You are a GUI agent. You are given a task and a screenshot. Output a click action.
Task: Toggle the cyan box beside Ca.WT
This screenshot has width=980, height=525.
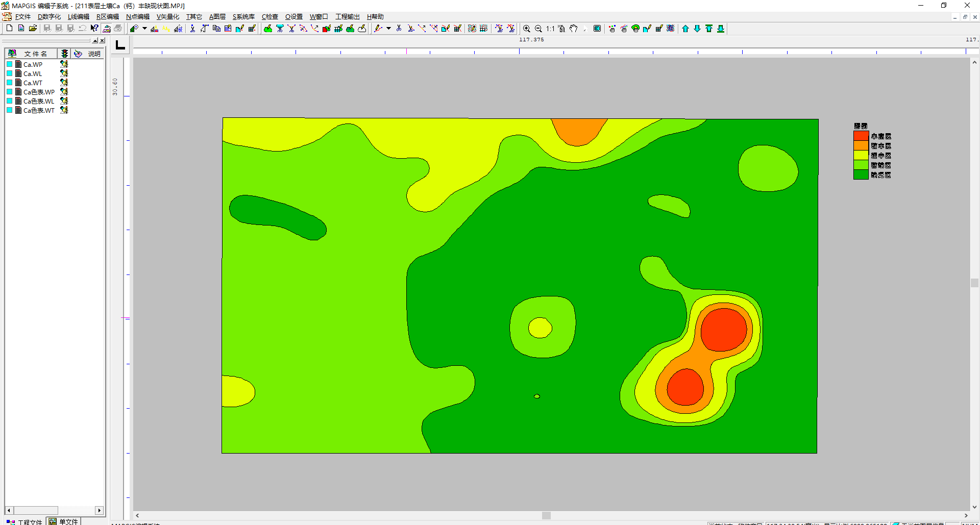9,83
